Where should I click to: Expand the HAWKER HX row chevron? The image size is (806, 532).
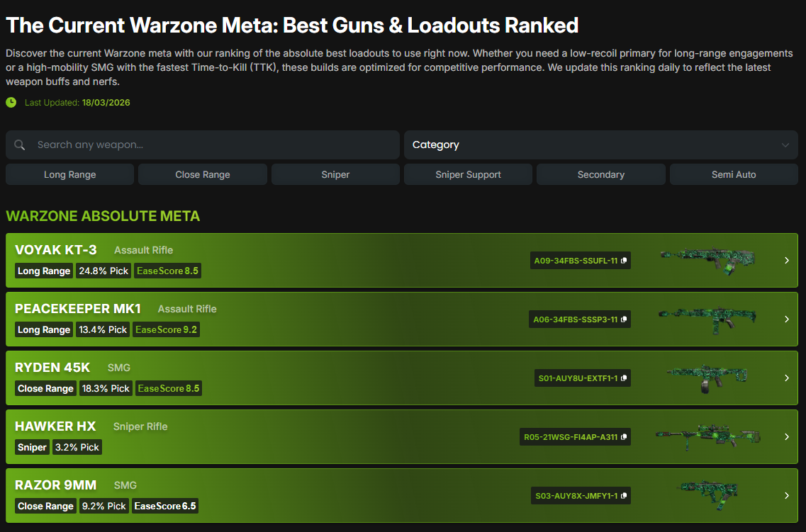tap(786, 437)
